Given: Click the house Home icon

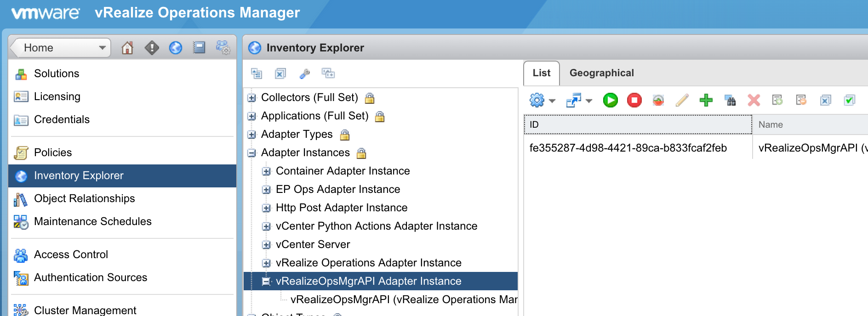Looking at the screenshot, I should [127, 48].
